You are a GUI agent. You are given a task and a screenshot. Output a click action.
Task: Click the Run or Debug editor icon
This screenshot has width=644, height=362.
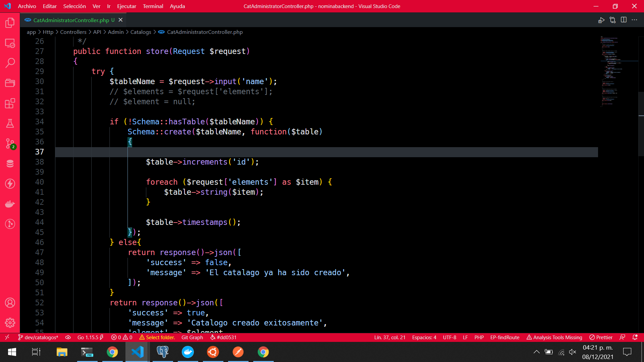601,20
